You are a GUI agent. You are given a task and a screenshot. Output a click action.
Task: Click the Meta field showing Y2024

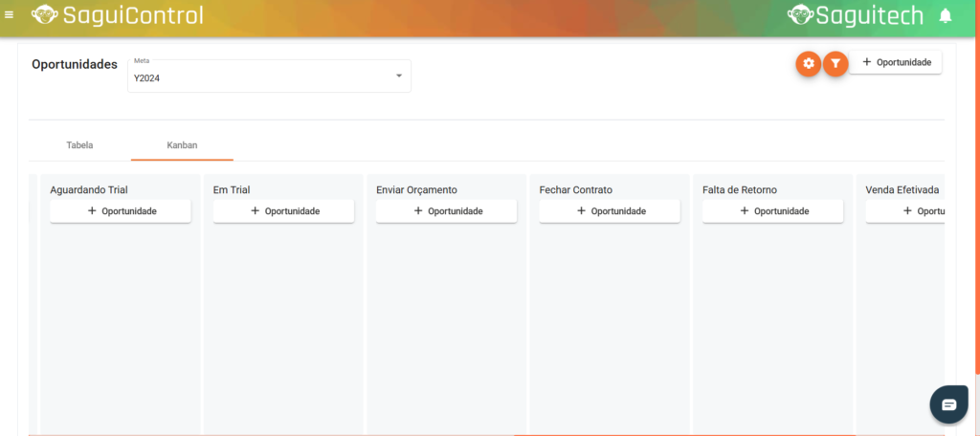pos(258,77)
